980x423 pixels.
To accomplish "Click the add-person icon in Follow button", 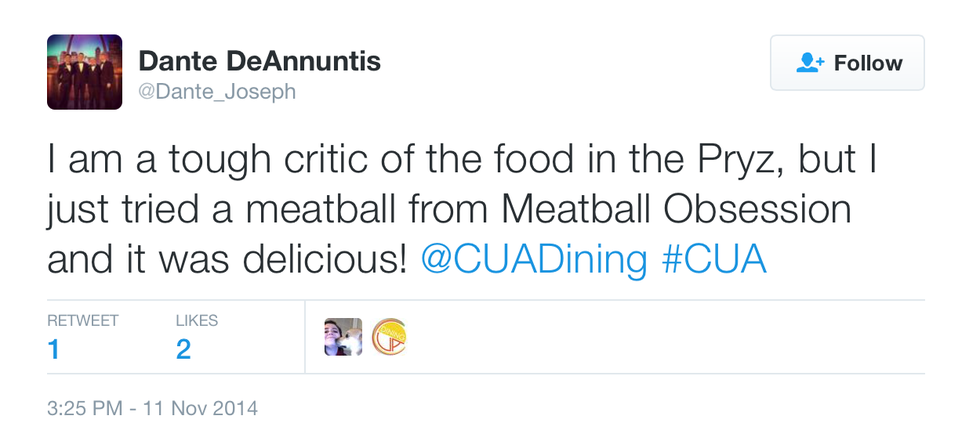I will click(x=809, y=63).
